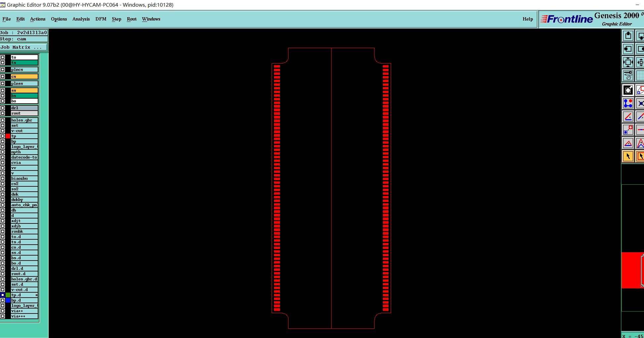This screenshot has height=338, width=644.
Task: Open the Options menu
Action: (x=59, y=19)
